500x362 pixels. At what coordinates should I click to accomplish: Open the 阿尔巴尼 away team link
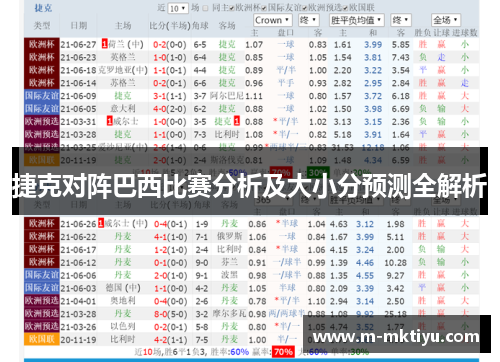point(227,96)
